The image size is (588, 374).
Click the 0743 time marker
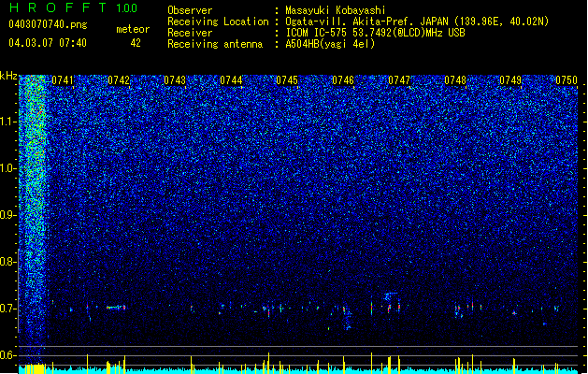[x=175, y=80]
